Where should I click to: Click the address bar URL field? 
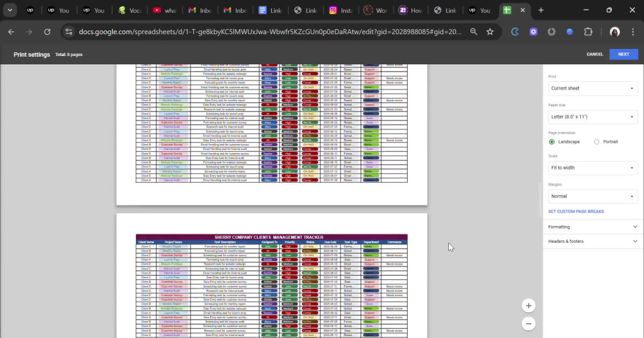[x=270, y=32]
